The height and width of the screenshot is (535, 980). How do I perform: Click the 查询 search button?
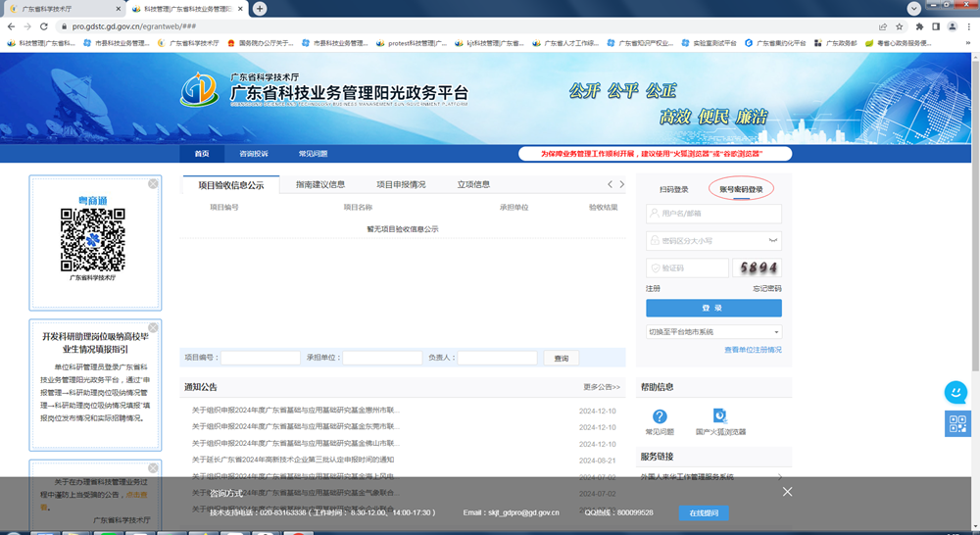click(561, 358)
